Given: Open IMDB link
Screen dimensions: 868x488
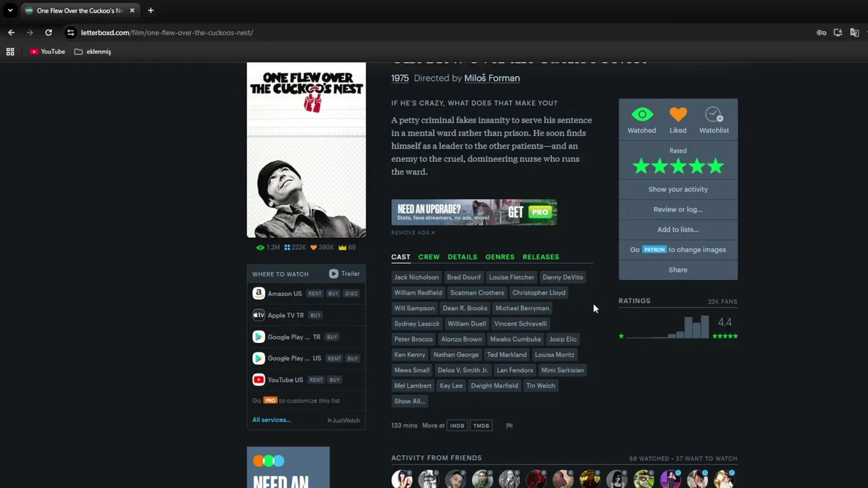Looking at the screenshot, I should (x=457, y=426).
